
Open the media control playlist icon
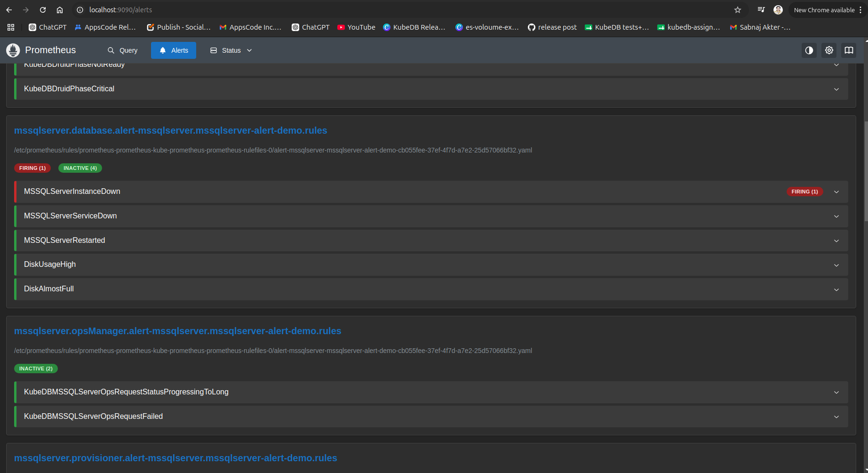click(761, 10)
